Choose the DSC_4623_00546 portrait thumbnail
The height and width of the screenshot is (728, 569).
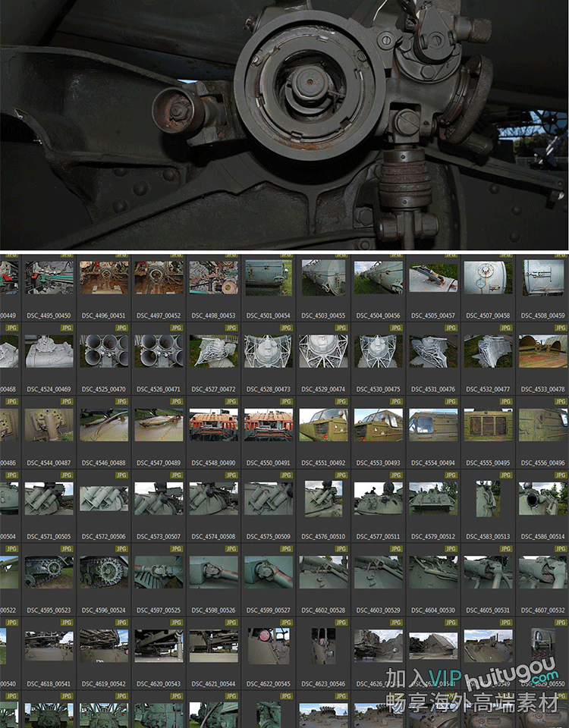pos(323,646)
